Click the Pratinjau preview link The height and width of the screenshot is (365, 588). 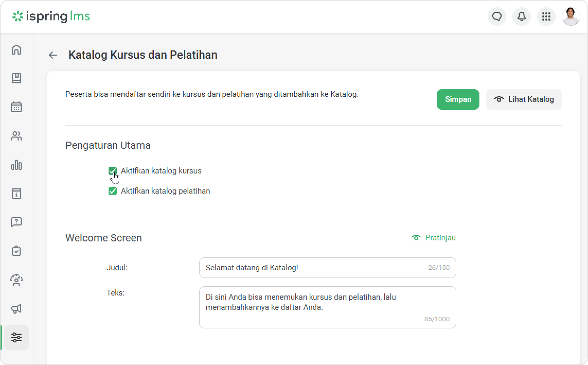point(434,238)
